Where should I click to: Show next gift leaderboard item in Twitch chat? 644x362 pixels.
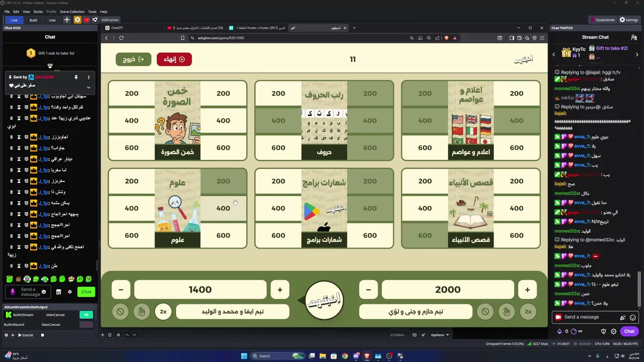point(637,54)
